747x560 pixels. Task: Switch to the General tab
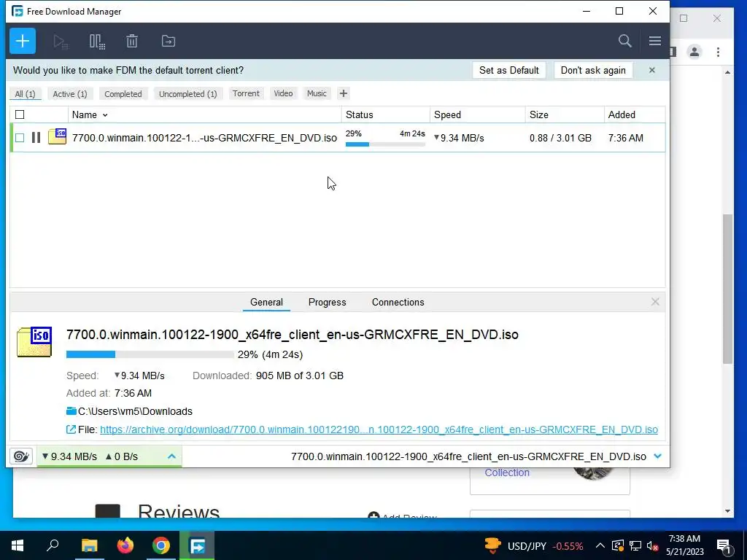tap(266, 302)
